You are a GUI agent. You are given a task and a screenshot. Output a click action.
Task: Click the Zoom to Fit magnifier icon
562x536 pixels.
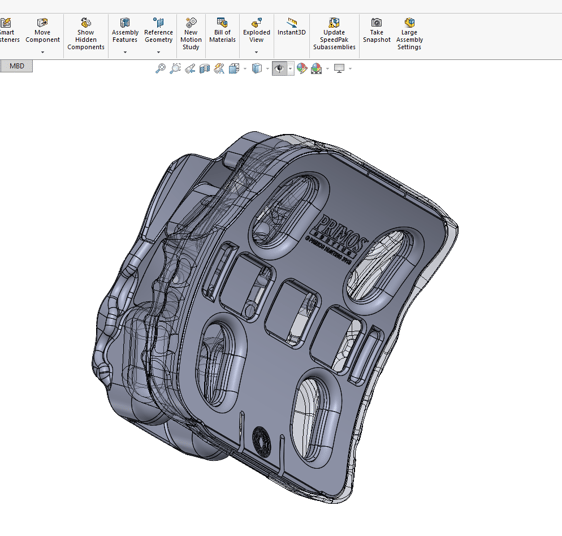pos(160,68)
